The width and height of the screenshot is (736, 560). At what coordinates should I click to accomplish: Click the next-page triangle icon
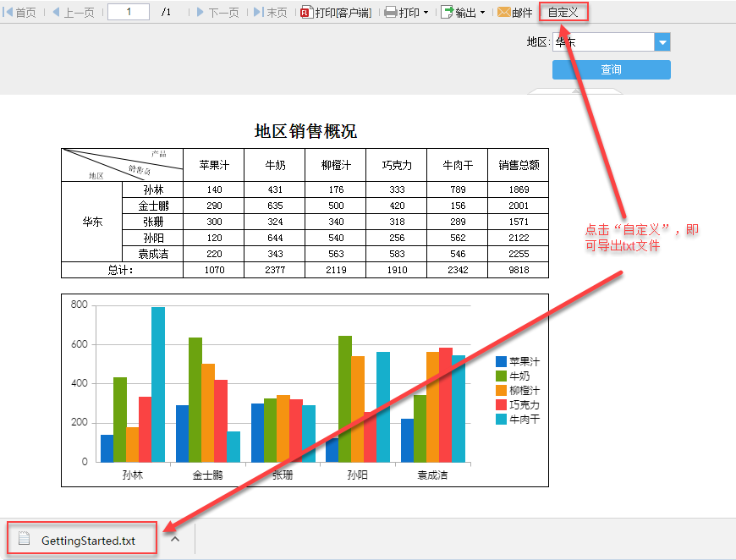200,12
